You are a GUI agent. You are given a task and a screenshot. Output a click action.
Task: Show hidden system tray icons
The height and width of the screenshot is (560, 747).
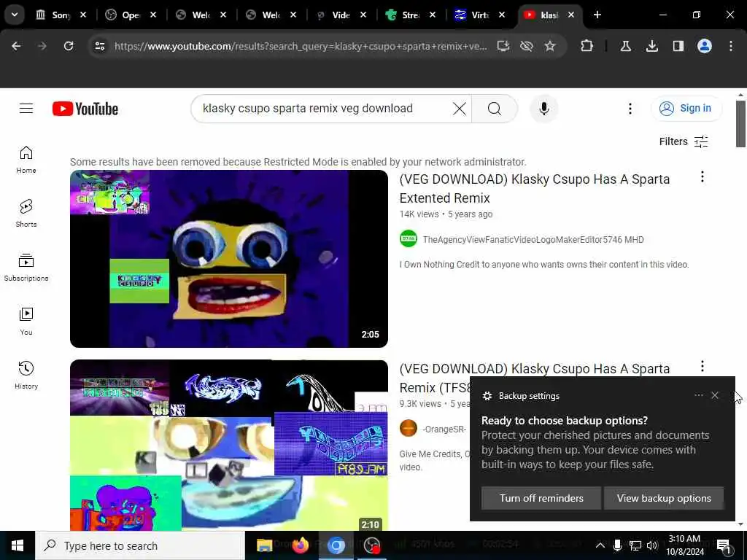click(x=600, y=545)
